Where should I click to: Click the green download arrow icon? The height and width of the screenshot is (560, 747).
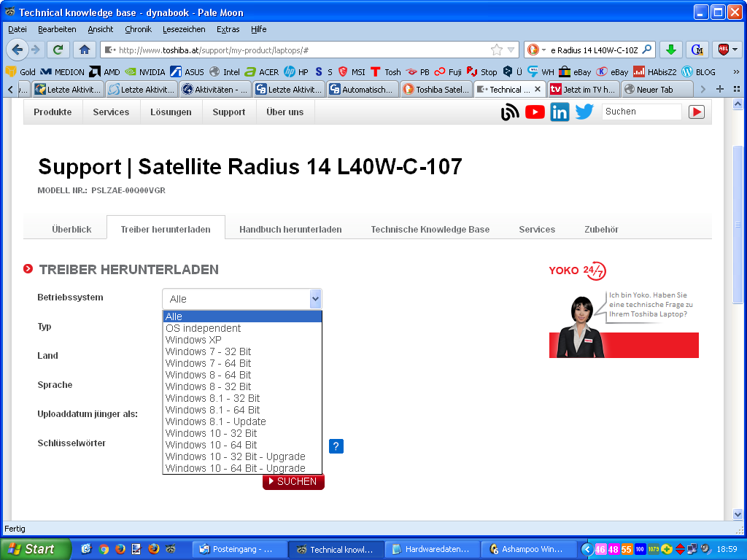click(671, 50)
